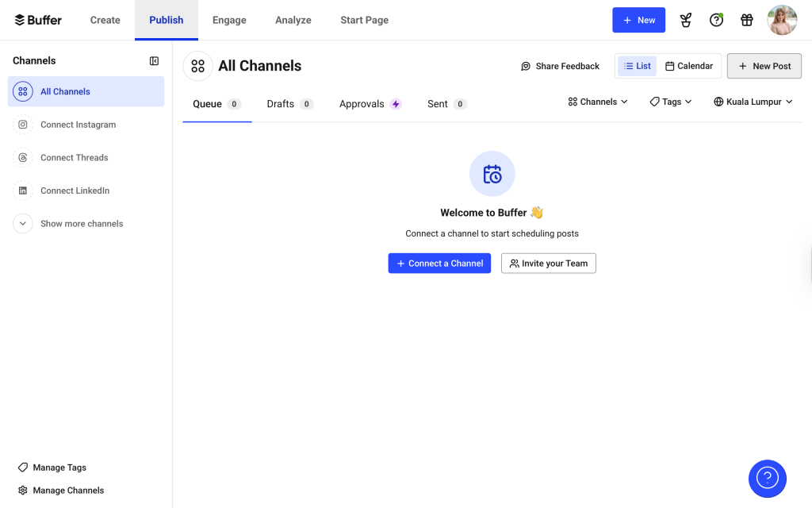Open the Tags filter dropdown
Image resolution: width=812 pixels, height=508 pixels.
click(670, 102)
